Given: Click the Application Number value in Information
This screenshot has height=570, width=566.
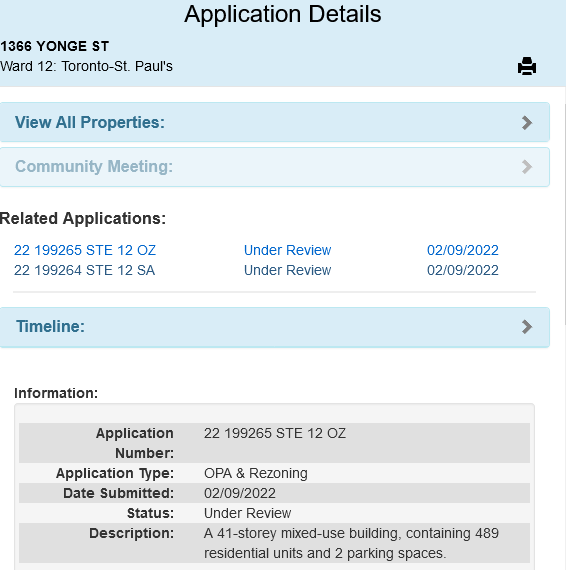Looking at the screenshot, I should pos(275,433).
